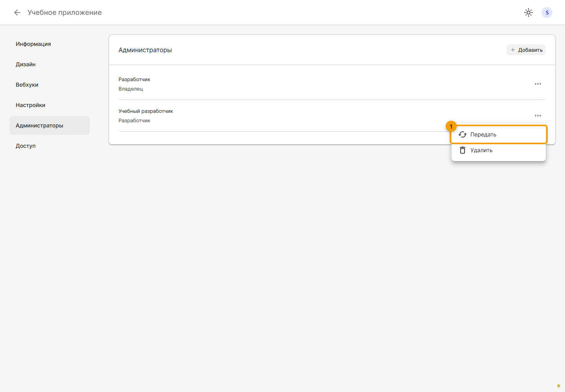Open three-dots menu for Владелец row

tap(538, 84)
